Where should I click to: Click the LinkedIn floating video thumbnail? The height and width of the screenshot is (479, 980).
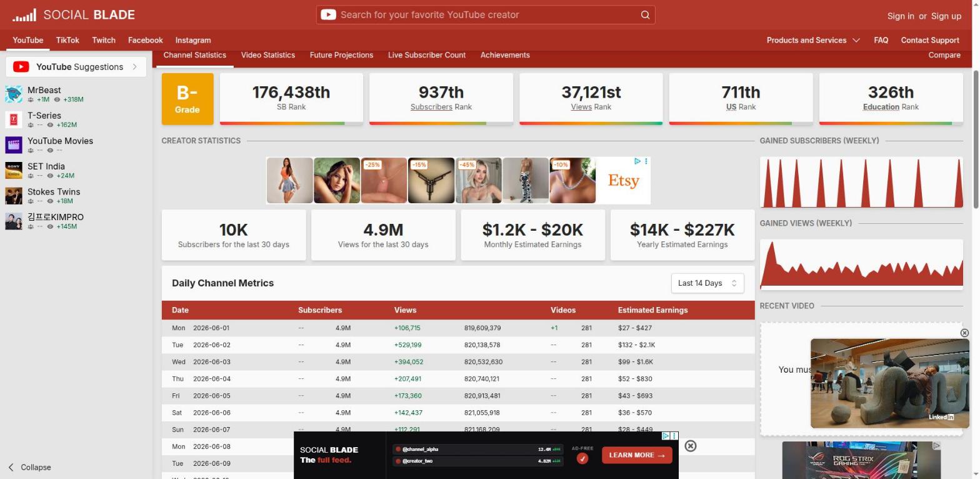point(889,383)
